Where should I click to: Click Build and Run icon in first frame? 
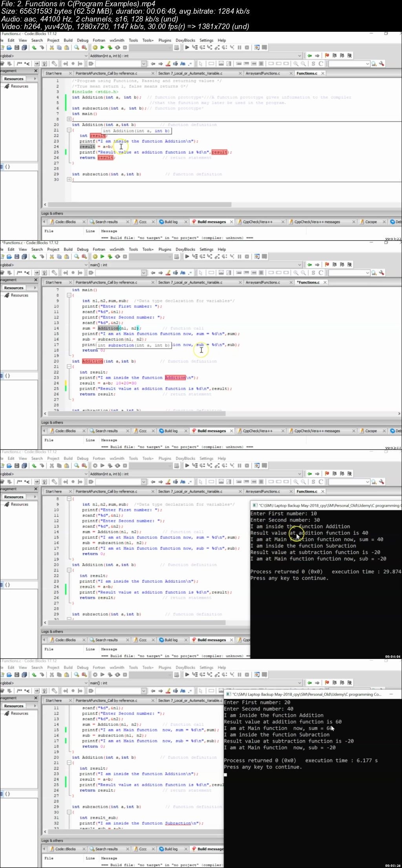click(x=110, y=47)
